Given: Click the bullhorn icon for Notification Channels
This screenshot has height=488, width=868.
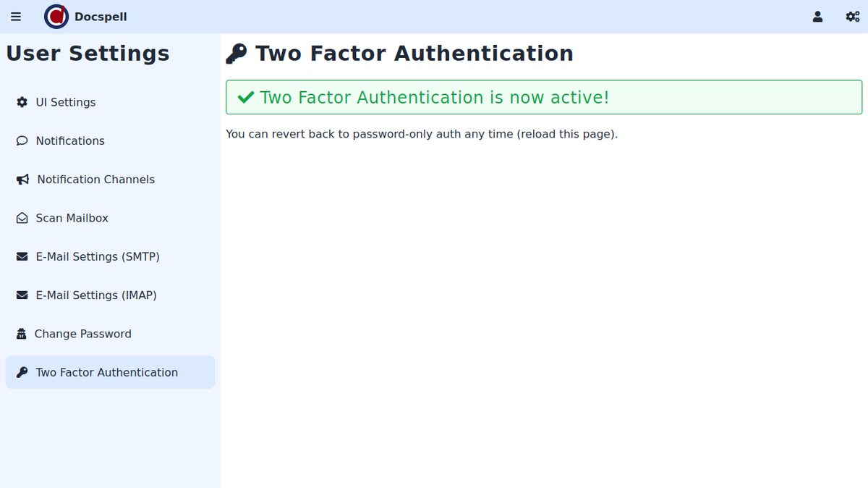Looking at the screenshot, I should (x=22, y=180).
